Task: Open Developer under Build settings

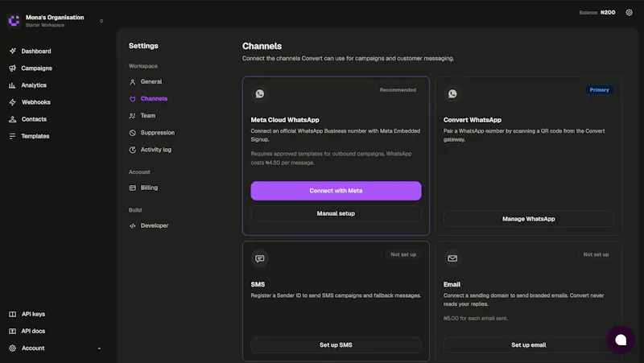Action: pos(155,225)
